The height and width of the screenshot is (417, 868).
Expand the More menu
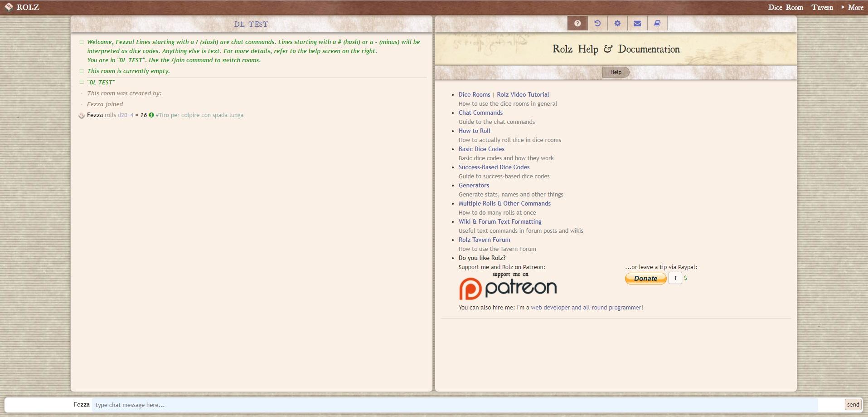(852, 7)
